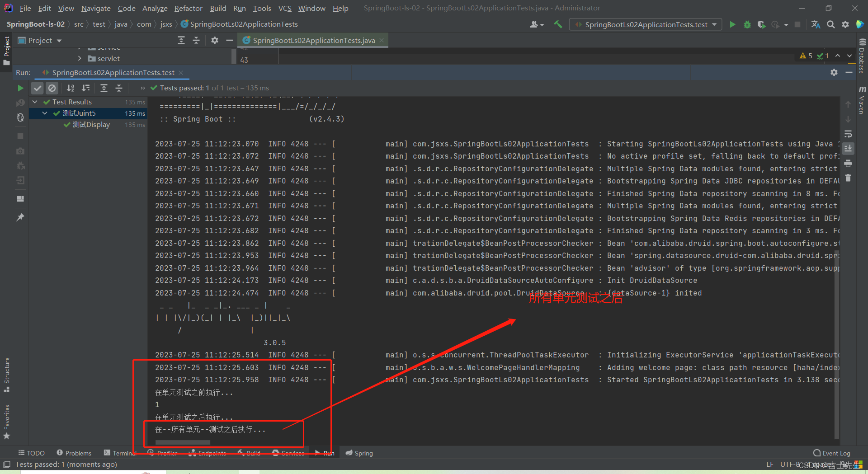This screenshot has width=868, height=474.
Task: Open the Refactor menu
Action: (189, 8)
